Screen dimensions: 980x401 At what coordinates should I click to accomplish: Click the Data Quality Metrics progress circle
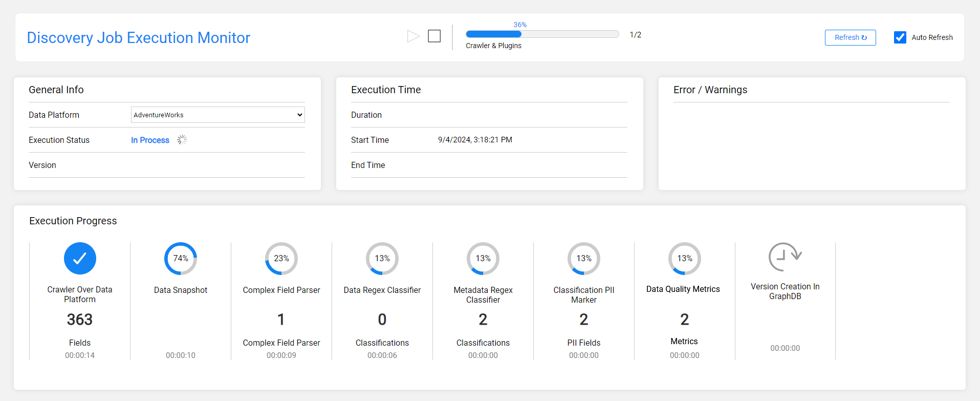click(x=685, y=258)
